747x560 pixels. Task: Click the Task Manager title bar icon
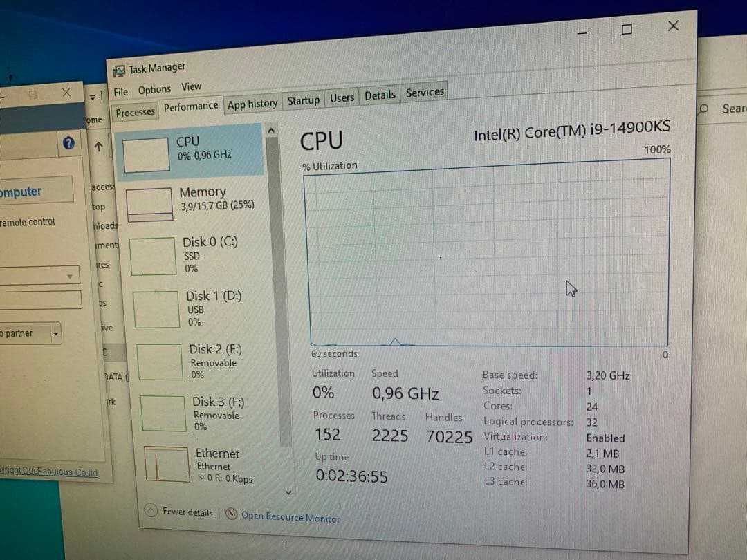pos(119,67)
